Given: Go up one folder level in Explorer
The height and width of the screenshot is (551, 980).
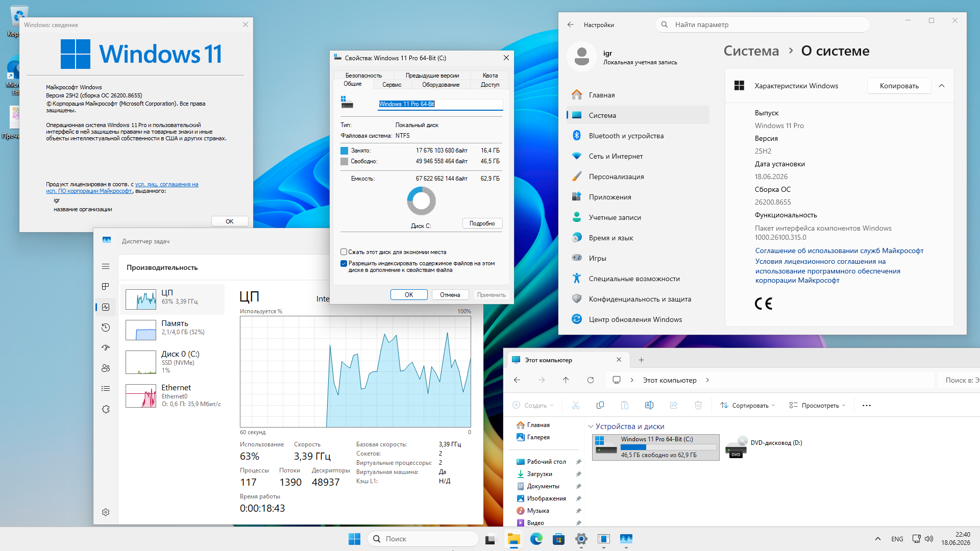Looking at the screenshot, I should point(566,380).
